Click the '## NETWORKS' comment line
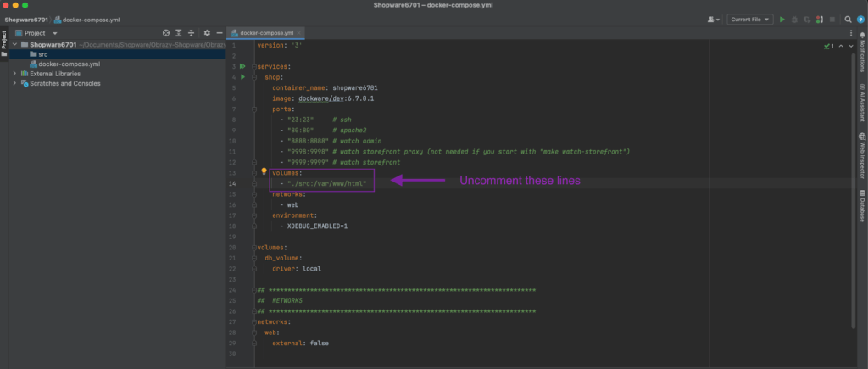The image size is (868, 369). 280,301
